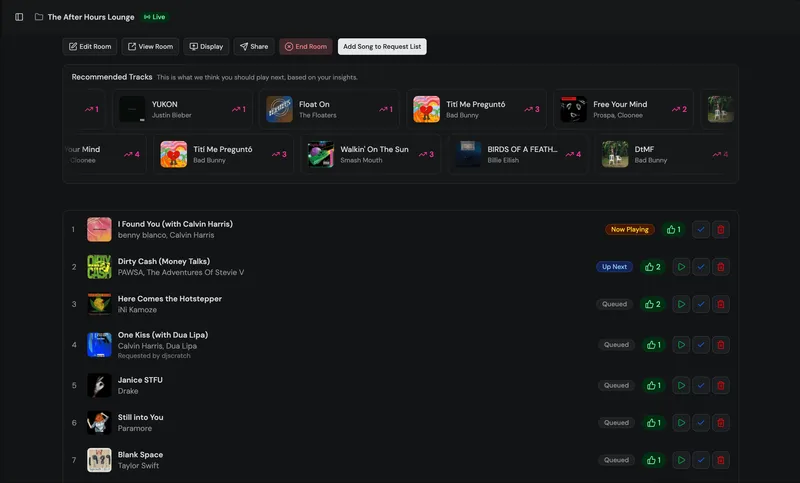The height and width of the screenshot is (483, 800).
Task: Click the Now Playing status badge
Action: click(x=630, y=230)
